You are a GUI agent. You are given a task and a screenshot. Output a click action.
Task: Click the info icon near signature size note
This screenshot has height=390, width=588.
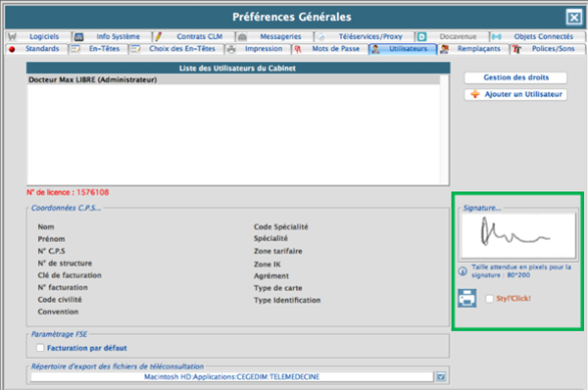(463, 271)
